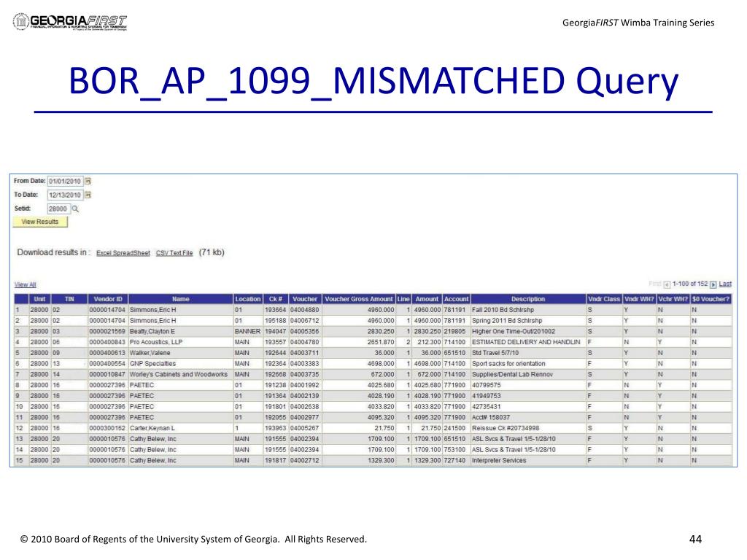Select 'Std Travel 5/7/10' description cell
The height and width of the screenshot is (560, 747).
click(x=528, y=354)
